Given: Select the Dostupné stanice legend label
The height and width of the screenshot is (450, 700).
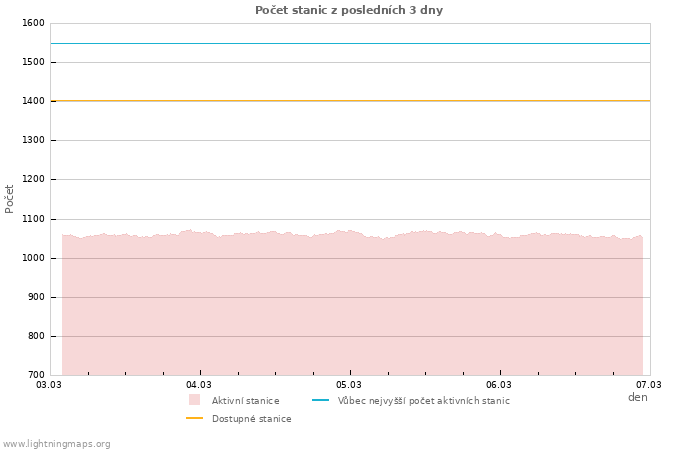Looking at the screenshot, I should coord(251,419).
